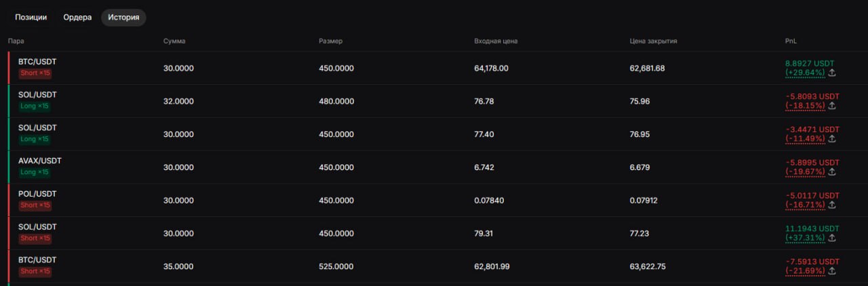
Task: Click the PnL column header
Action: point(791,41)
